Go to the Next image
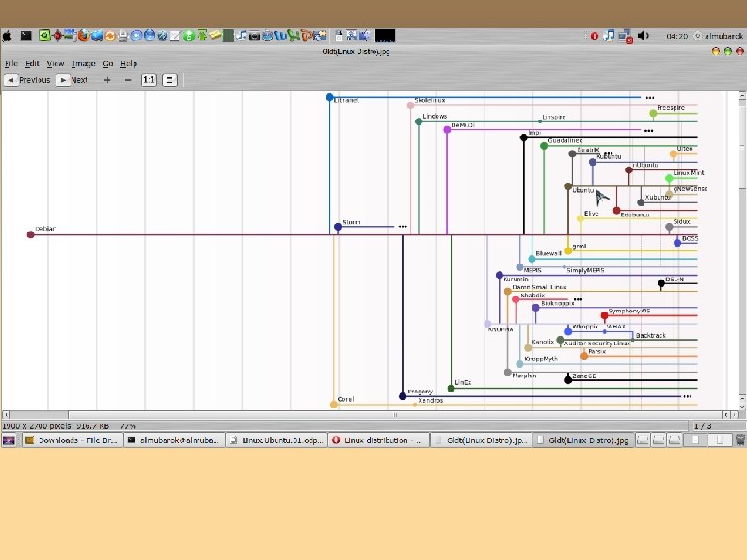Image resolution: width=747 pixels, height=560 pixels. click(x=72, y=80)
